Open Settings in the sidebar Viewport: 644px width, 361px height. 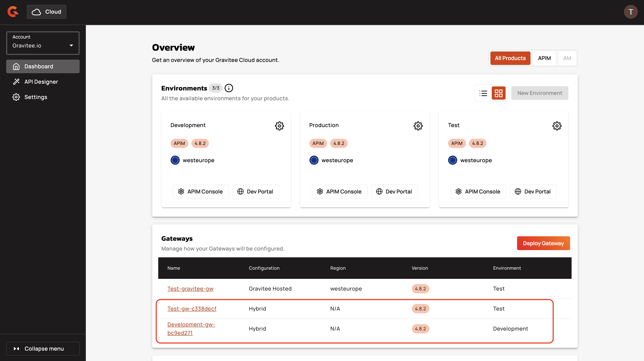coord(36,97)
